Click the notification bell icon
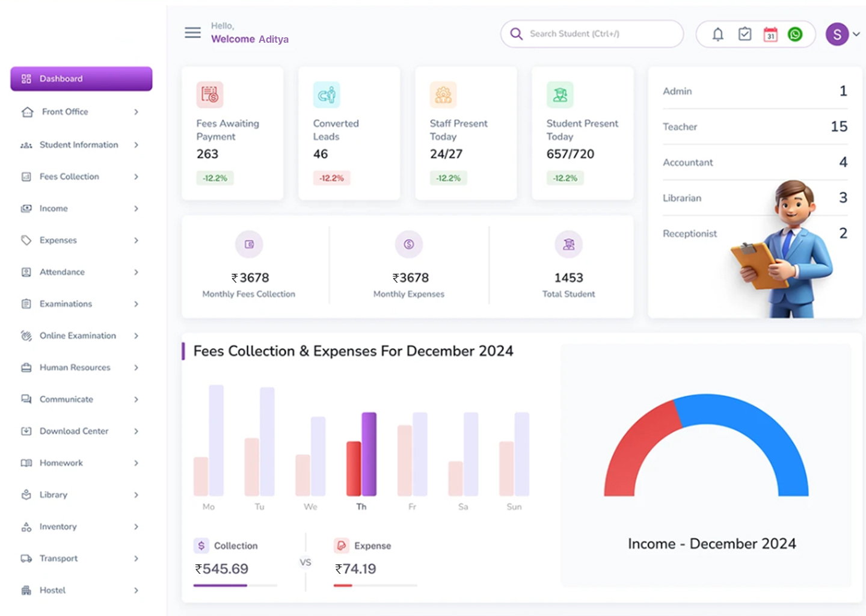This screenshot has width=866, height=616. click(x=717, y=34)
